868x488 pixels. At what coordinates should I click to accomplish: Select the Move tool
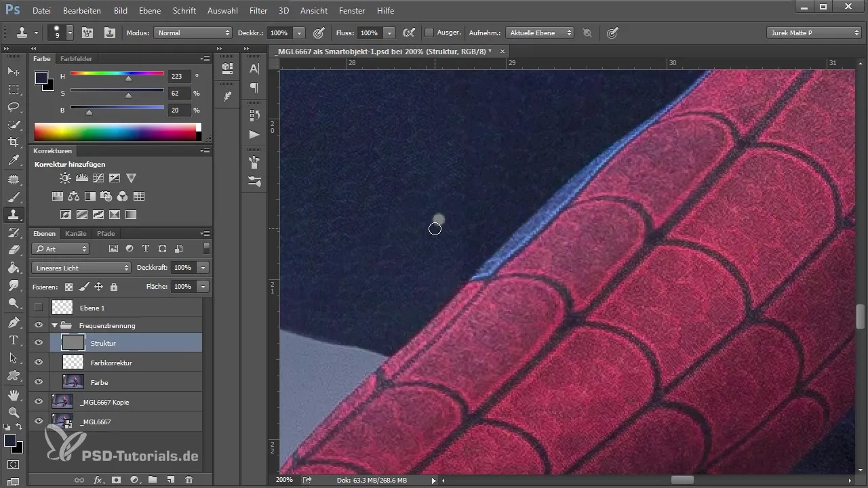pos(13,71)
